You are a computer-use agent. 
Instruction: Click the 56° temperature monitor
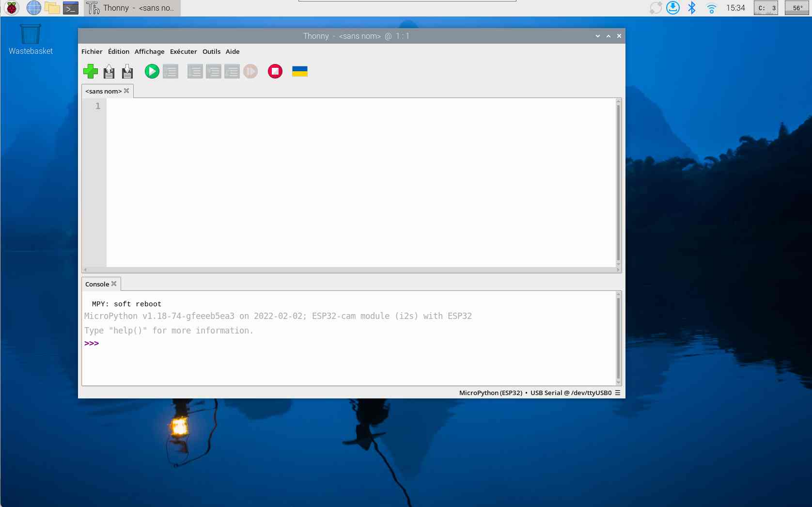coord(797,8)
